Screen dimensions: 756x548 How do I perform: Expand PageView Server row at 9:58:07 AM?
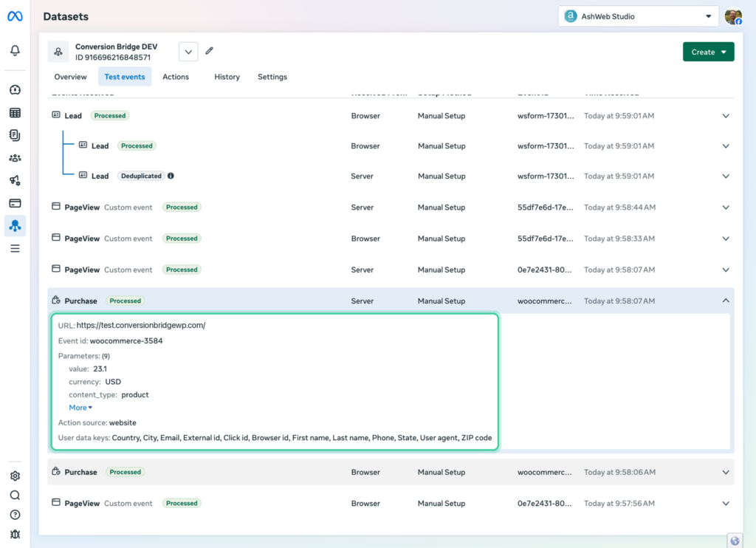[x=725, y=270]
